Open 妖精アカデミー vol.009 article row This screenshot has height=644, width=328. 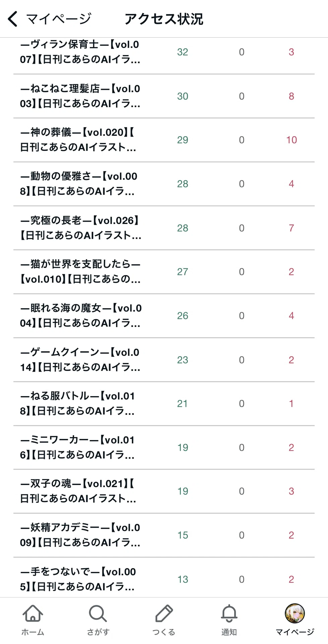(x=164, y=535)
